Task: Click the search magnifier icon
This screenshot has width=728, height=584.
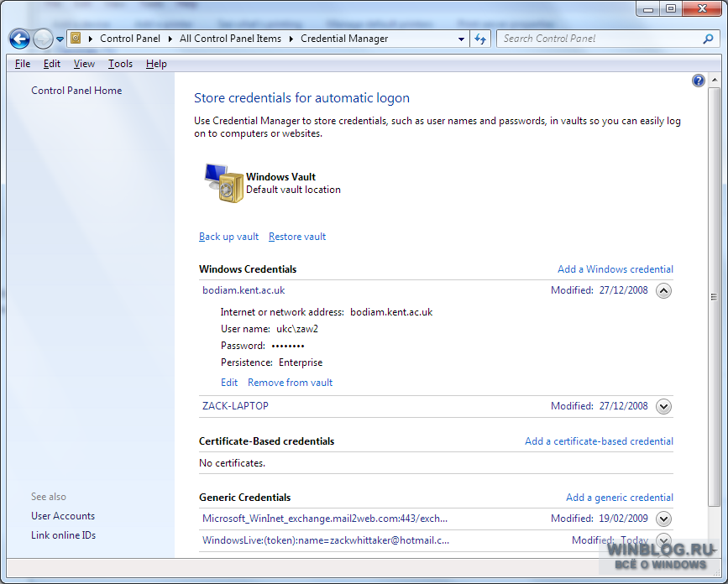Action: pos(708,39)
